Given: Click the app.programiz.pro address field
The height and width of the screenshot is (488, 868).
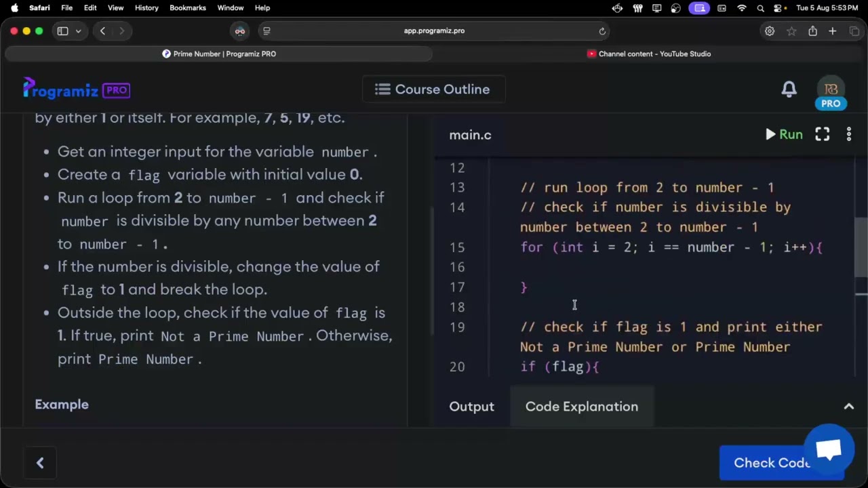Looking at the screenshot, I should [x=434, y=31].
